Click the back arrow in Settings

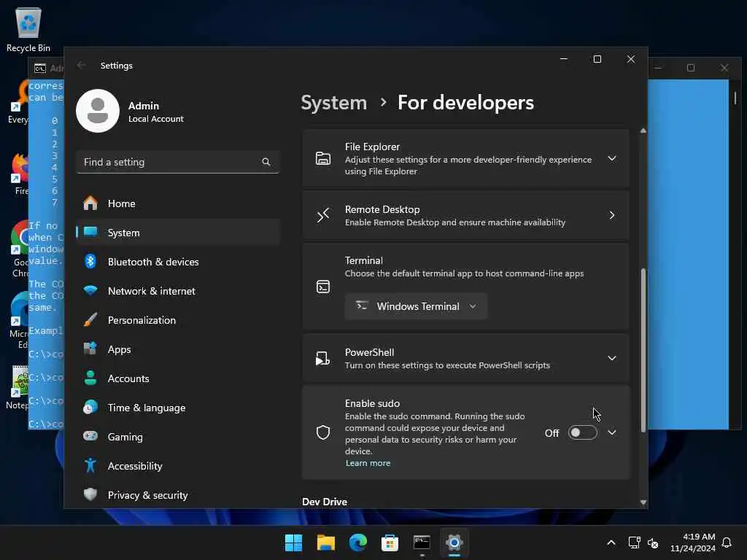pos(82,65)
